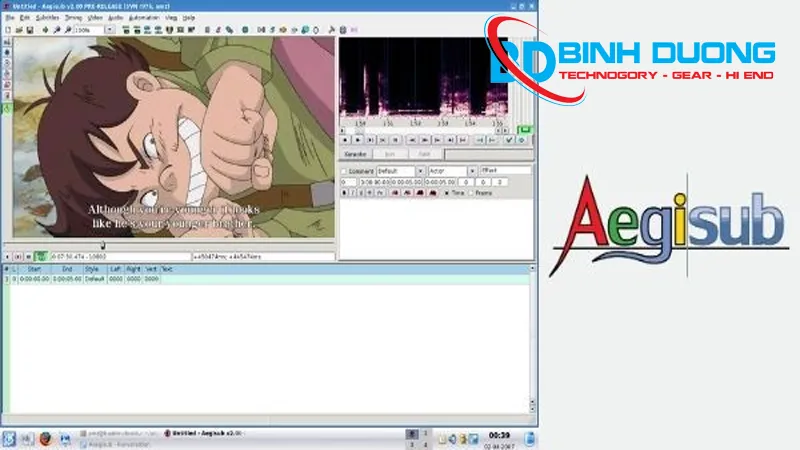800x450 pixels.
Task: Toggle the italic formatting button
Action: (353, 193)
